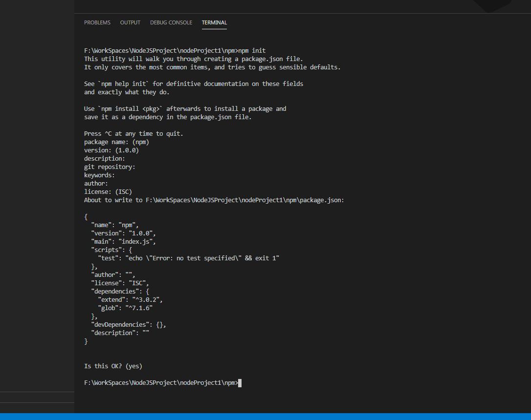Click the terminal cursor at the last prompt
The width and height of the screenshot is (531, 420).
point(240,383)
